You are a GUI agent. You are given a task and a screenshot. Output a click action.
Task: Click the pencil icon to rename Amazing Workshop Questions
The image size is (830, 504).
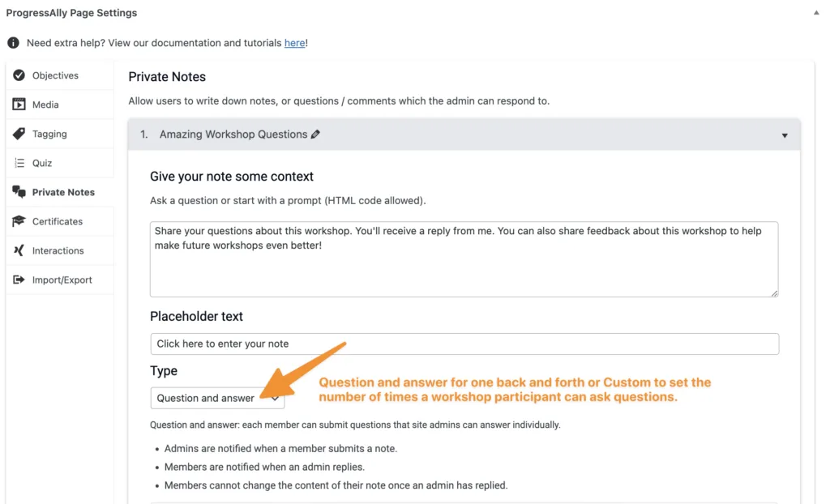pyautogui.click(x=315, y=135)
